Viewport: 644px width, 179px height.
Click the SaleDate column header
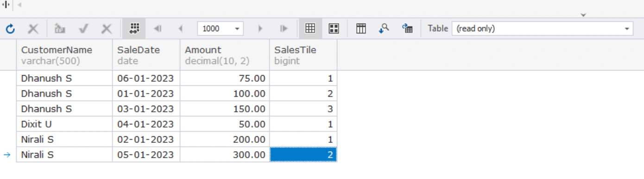(x=146, y=55)
